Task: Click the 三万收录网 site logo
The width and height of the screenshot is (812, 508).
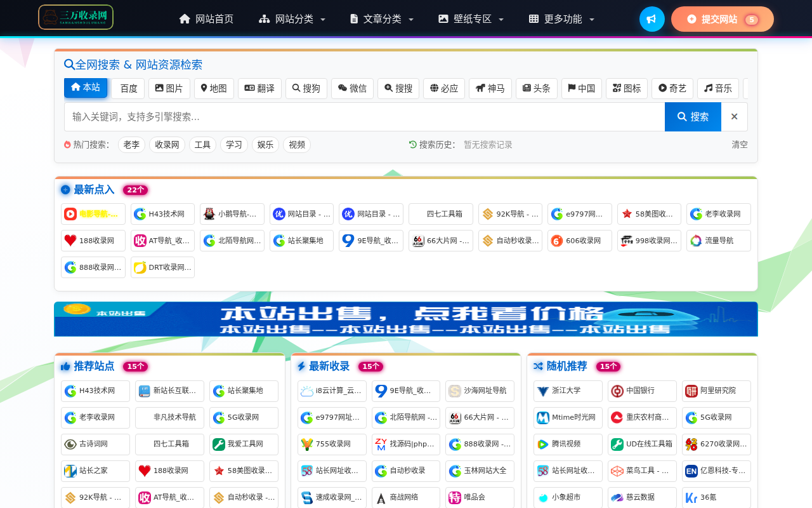Action: [x=75, y=17]
